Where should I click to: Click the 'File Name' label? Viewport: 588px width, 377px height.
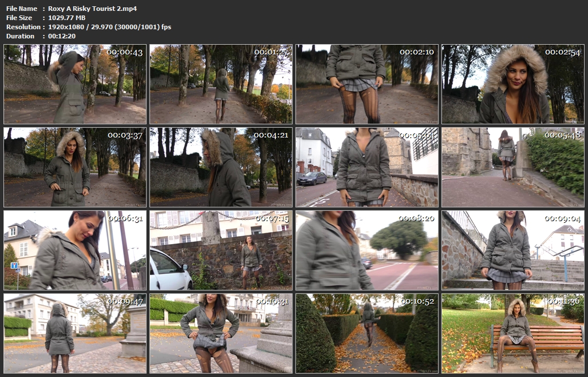[22, 9]
